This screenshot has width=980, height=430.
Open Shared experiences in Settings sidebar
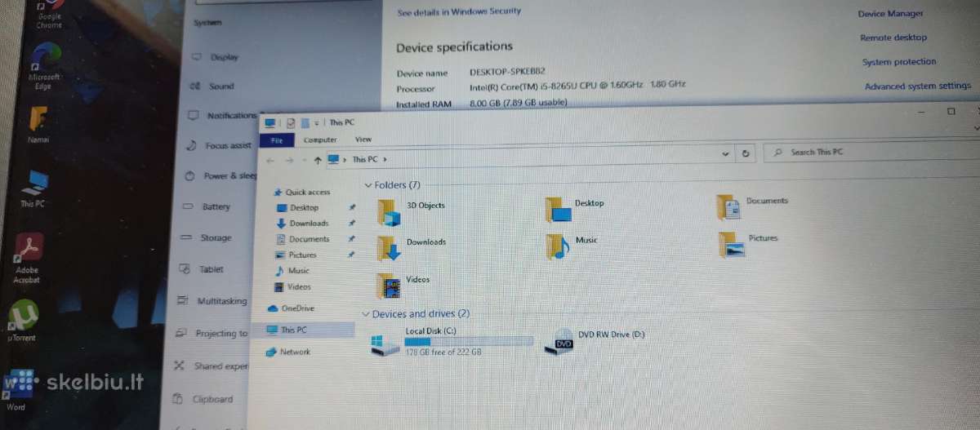click(x=210, y=366)
